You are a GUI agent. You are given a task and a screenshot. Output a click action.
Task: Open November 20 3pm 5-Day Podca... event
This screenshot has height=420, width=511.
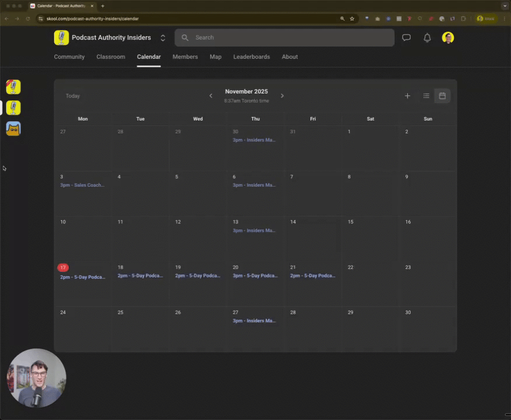(x=255, y=276)
